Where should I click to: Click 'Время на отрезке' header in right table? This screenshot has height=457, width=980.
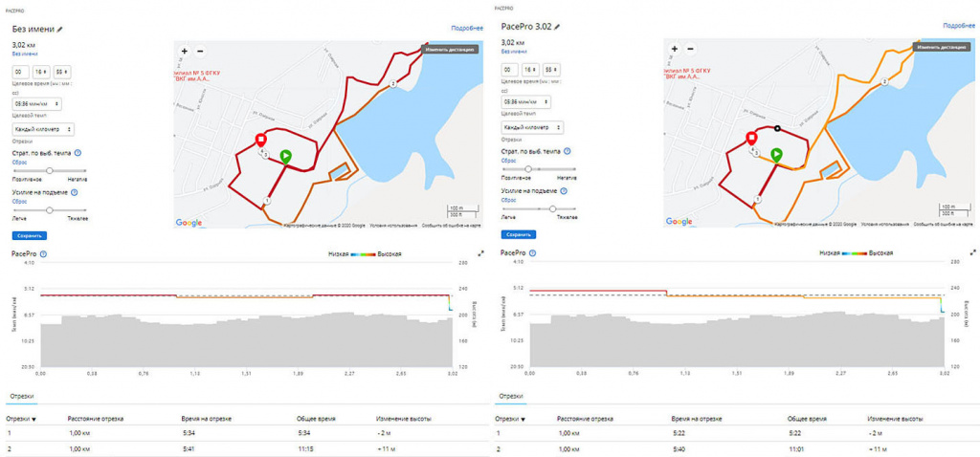click(697, 419)
